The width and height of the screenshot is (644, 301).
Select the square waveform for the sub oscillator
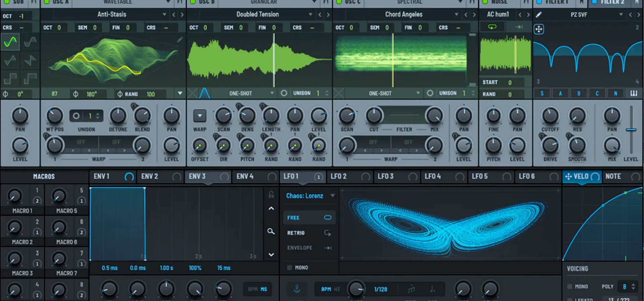pyautogui.click(x=10, y=79)
